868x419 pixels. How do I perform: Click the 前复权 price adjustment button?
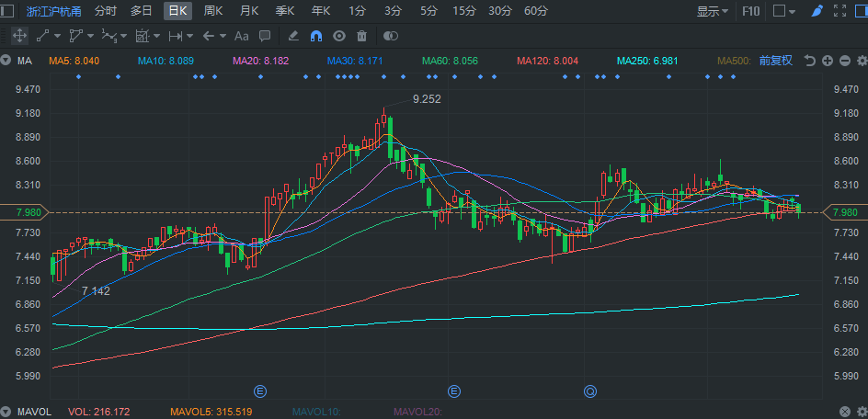775,61
